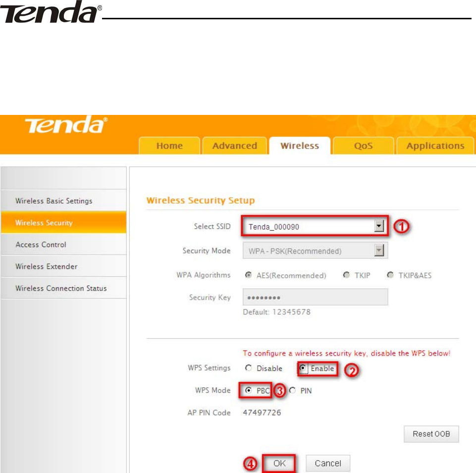Open the QoS tab
Screen dimensions: 476x473
tap(364, 146)
